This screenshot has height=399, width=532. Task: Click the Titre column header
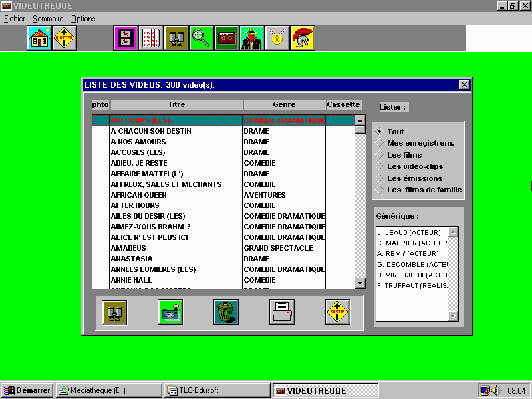(x=177, y=105)
